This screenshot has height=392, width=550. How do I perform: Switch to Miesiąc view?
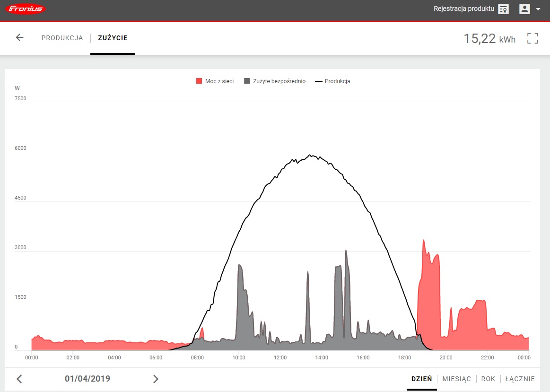[x=456, y=379]
